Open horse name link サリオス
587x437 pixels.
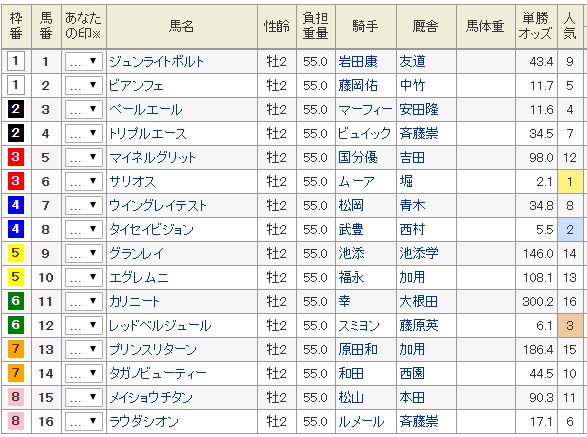(x=132, y=182)
